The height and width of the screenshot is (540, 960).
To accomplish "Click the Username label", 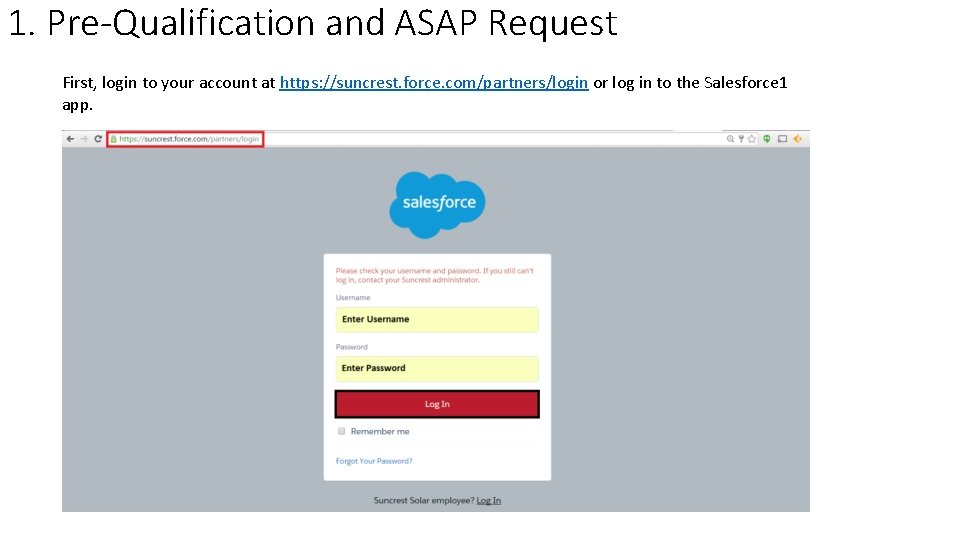I will pos(353,298).
